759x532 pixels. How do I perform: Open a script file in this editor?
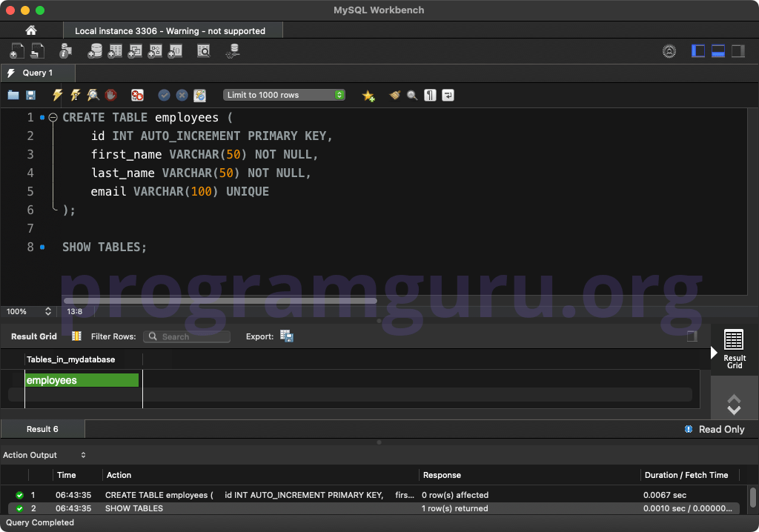[13, 95]
